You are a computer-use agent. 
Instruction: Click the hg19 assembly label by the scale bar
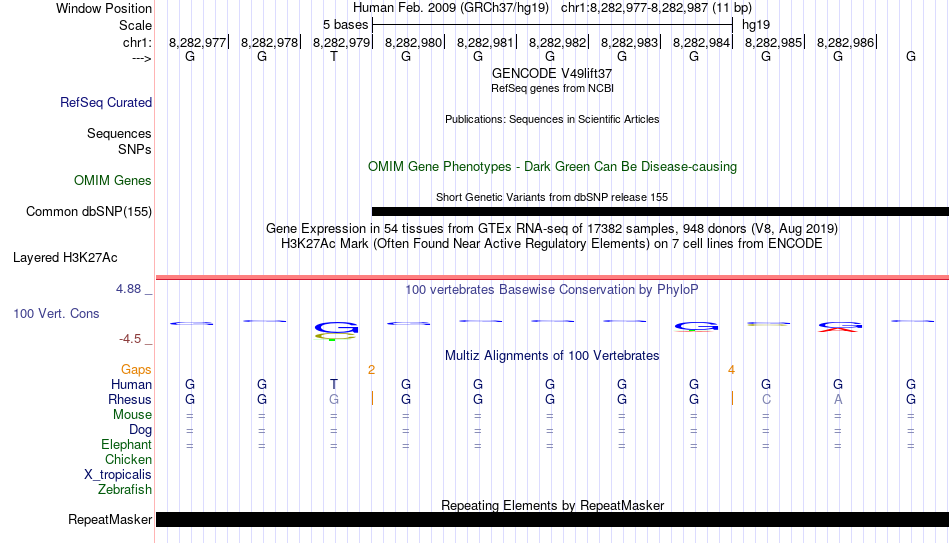coord(756,25)
